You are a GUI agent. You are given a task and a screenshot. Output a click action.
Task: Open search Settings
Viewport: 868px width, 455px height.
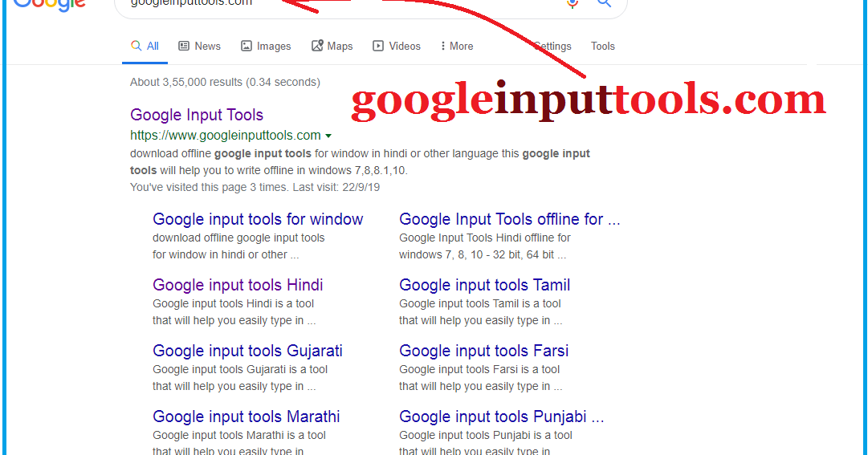(552, 47)
